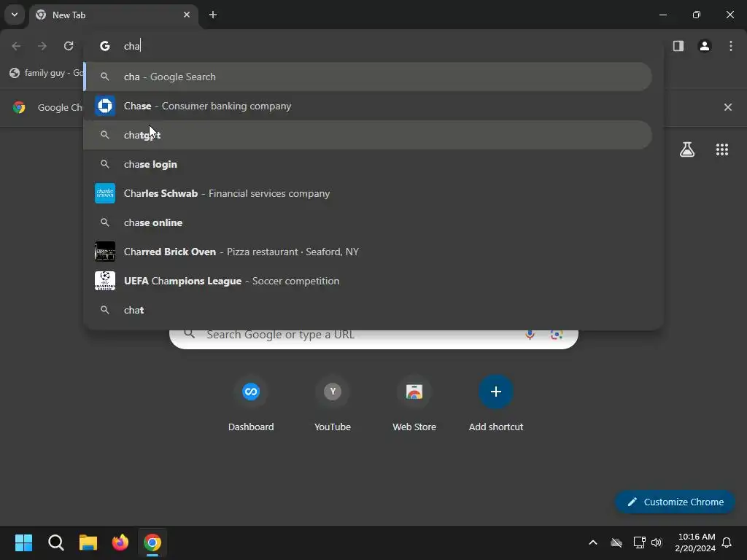Click the Google G icon in address bar
This screenshot has height=560, width=747.
coord(105,46)
